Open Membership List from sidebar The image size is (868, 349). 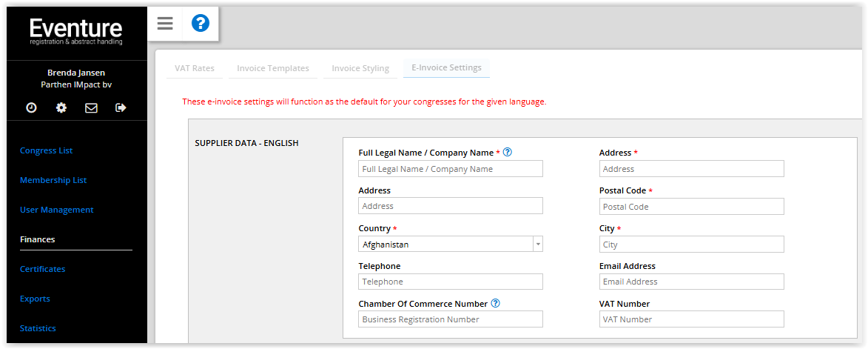(x=53, y=180)
